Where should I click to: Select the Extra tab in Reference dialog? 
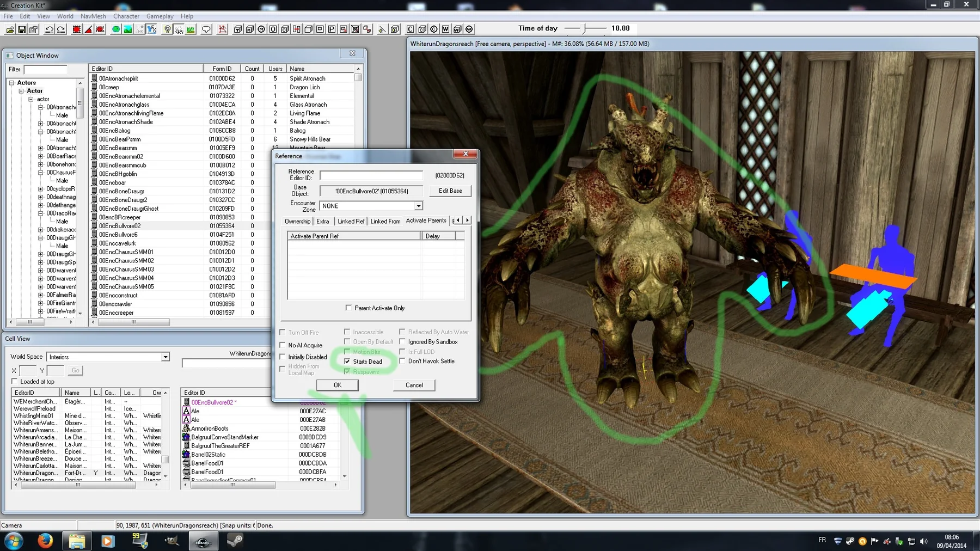pos(323,221)
